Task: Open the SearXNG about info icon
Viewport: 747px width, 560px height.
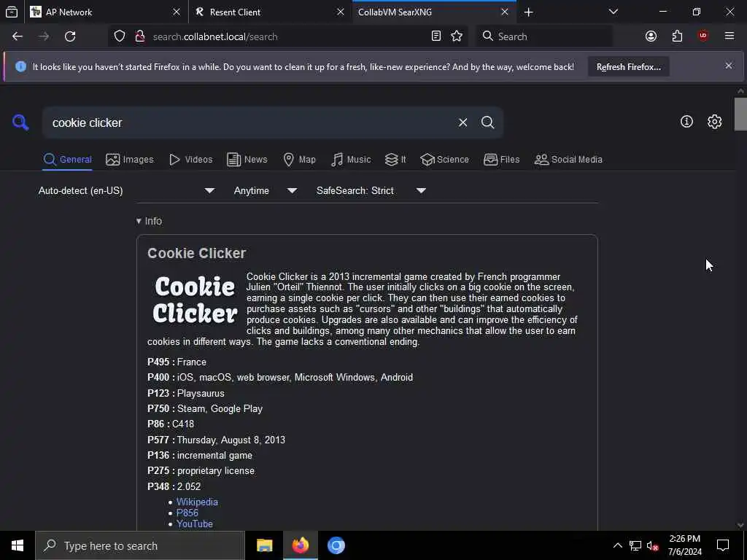Action: click(686, 122)
